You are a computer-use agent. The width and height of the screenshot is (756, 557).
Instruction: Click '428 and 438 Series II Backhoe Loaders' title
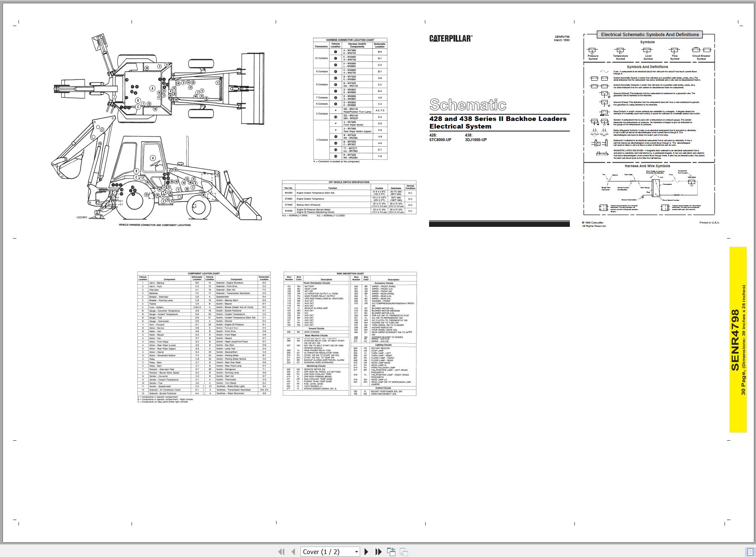coord(498,119)
